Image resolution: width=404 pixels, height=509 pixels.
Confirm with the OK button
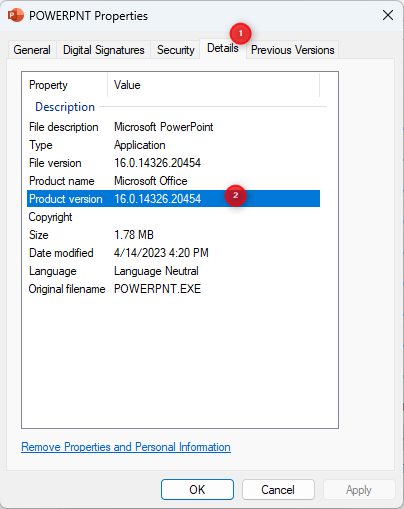(x=197, y=490)
